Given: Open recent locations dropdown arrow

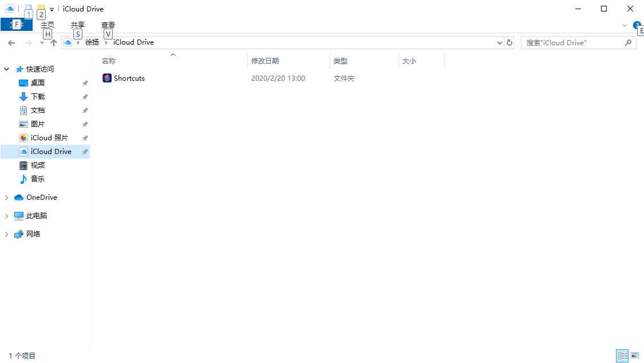Looking at the screenshot, I should coord(42,43).
